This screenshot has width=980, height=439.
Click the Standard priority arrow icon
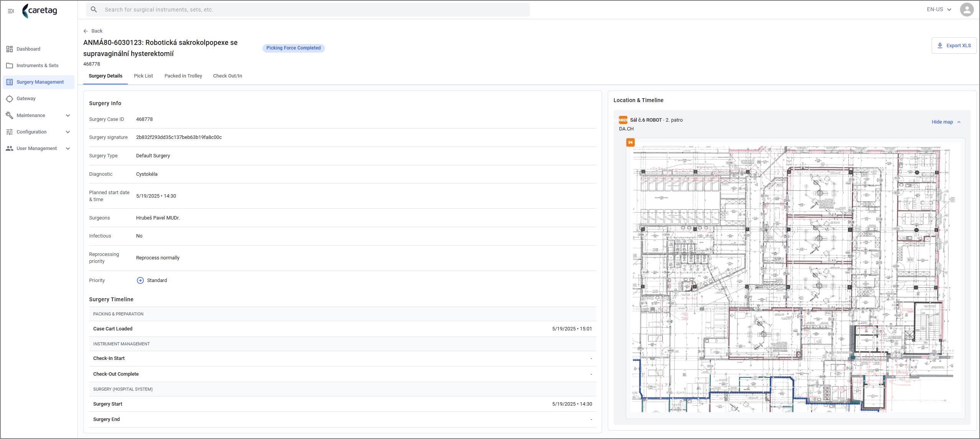(x=140, y=281)
